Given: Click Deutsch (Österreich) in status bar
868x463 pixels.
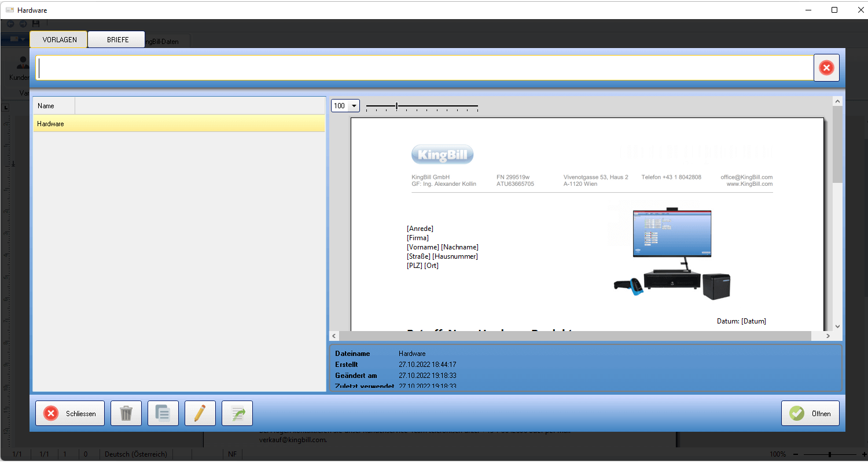Looking at the screenshot, I should point(136,454).
